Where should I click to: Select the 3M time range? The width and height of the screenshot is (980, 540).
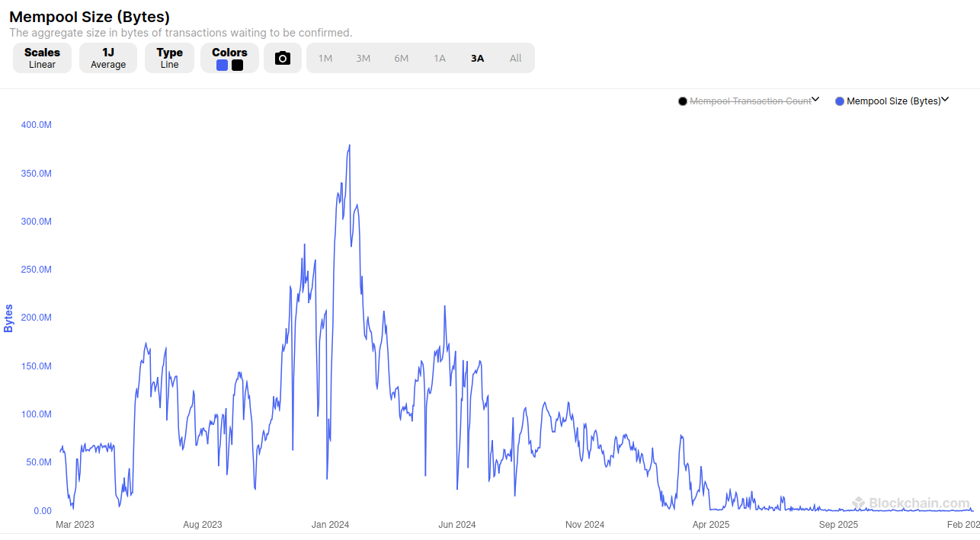363,59
